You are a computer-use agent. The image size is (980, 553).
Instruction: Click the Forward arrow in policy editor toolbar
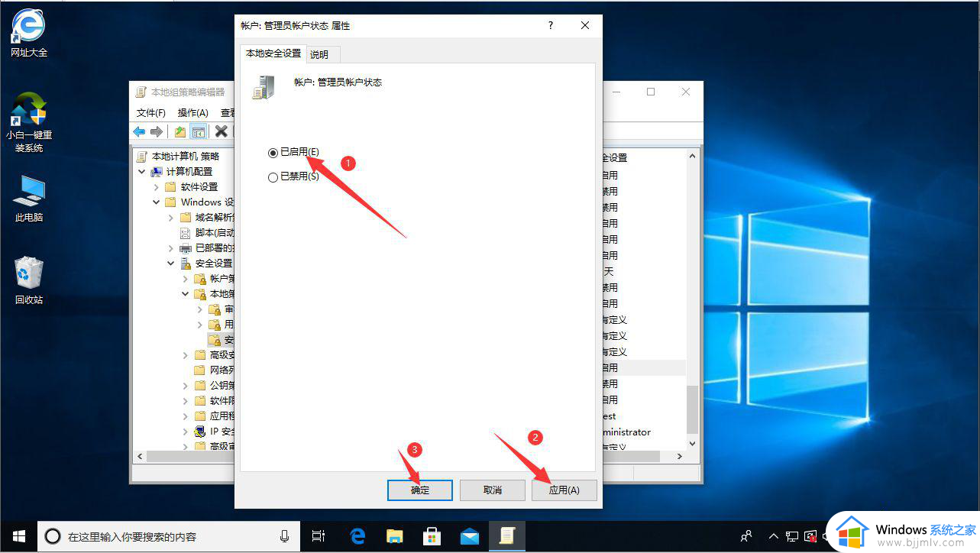pos(157,131)
